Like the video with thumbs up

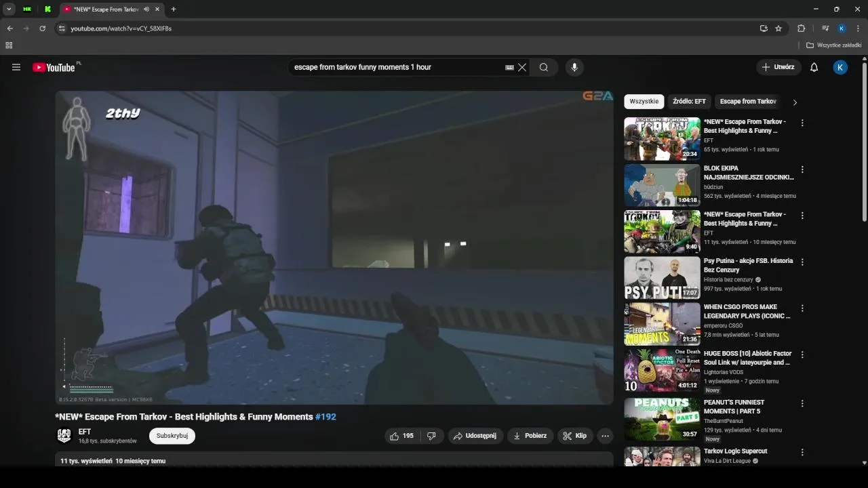pos(401,436)
